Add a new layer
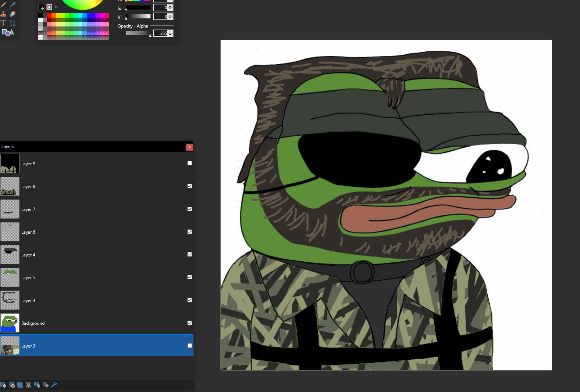The image size is (580, 392). coord(4,385)
